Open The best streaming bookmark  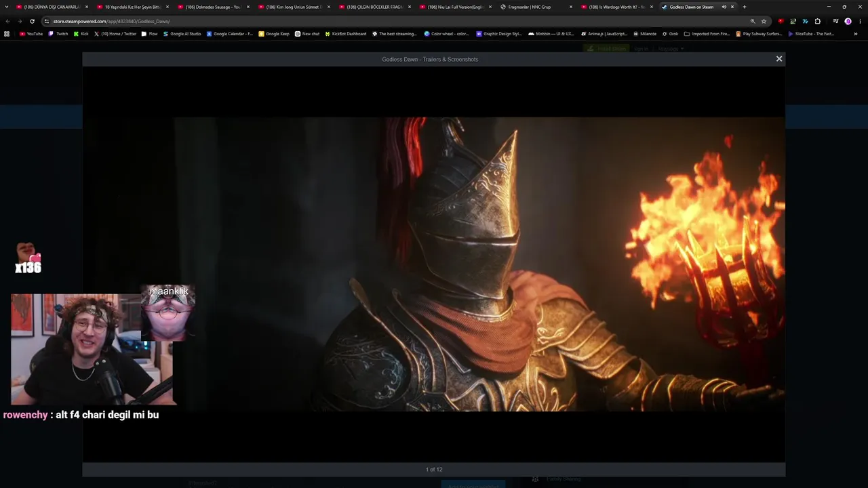tap(394, 34)
